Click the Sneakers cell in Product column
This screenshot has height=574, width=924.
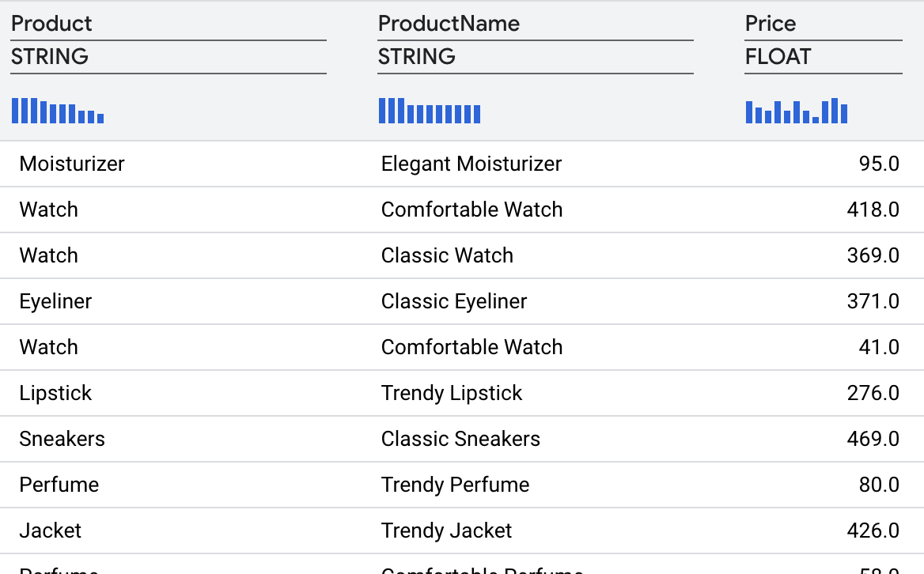pos(62,439)
